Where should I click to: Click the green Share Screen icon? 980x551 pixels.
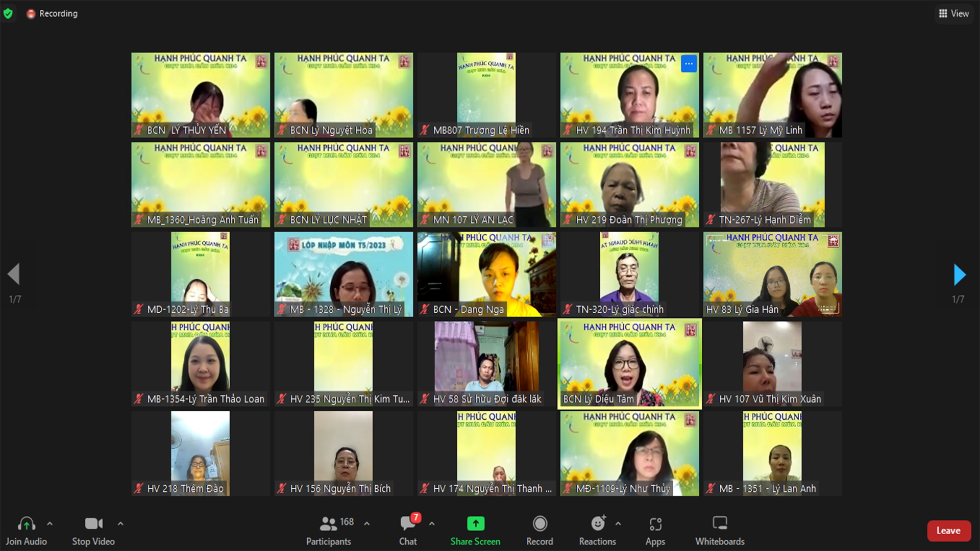click(475, 524)
